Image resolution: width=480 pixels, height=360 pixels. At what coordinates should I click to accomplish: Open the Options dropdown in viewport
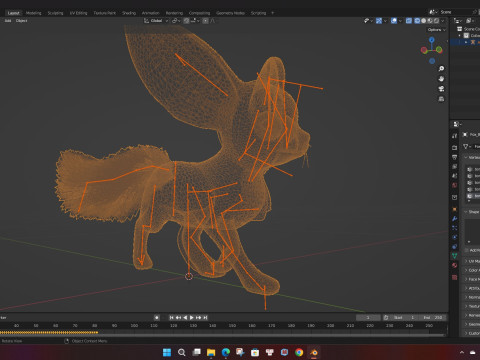coord(436,30)
